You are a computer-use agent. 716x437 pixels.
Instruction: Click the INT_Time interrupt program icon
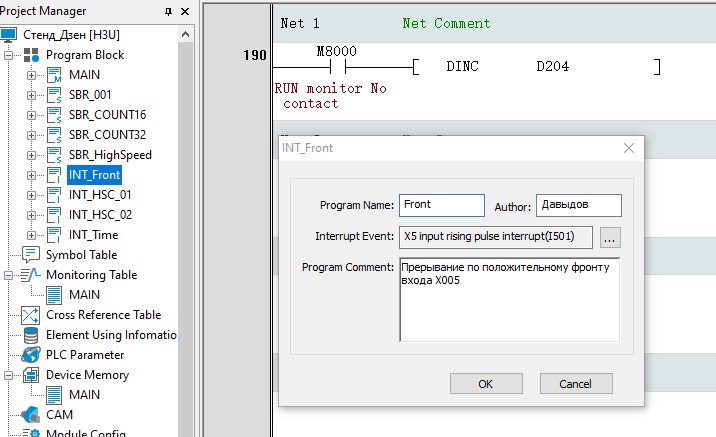54,235
